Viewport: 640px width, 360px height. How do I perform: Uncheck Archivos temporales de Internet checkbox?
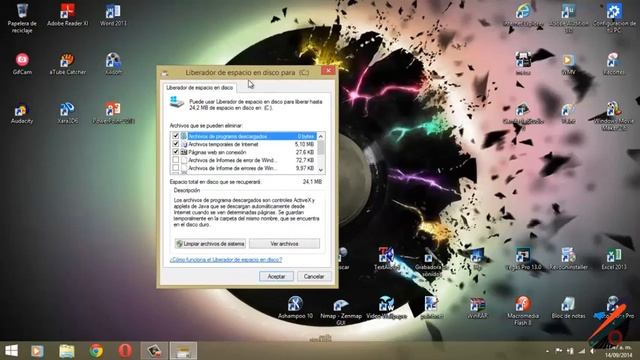pos(176,144)
